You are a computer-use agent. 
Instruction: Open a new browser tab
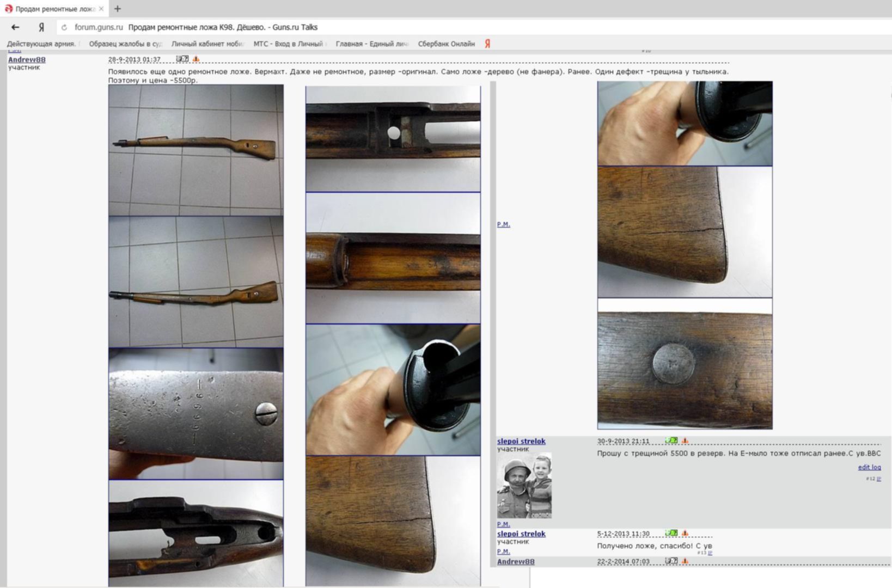[118, 9]
